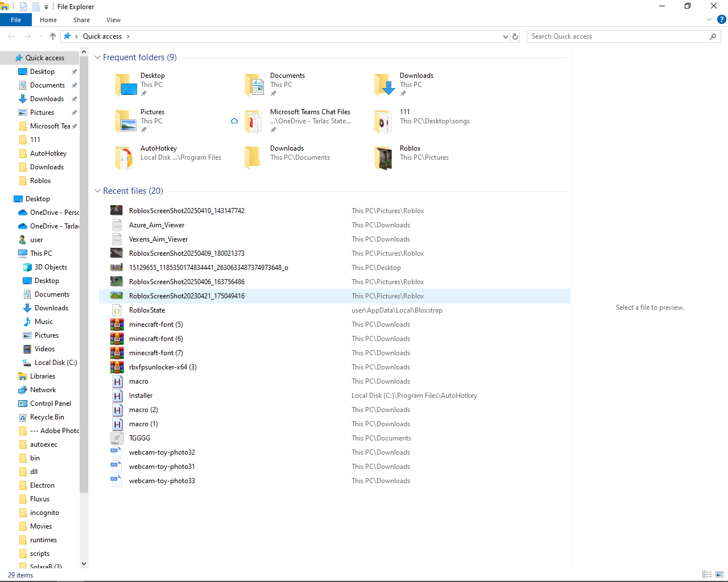Switch to Details view layout
The height and width of the screenshot is (582, 728).
pyautogui.click(x=707, y=575)
